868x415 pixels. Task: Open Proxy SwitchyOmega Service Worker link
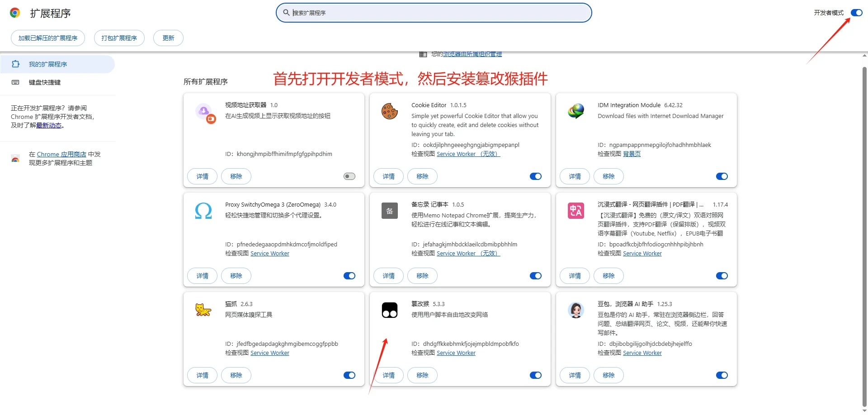click(x=270, y=254)
